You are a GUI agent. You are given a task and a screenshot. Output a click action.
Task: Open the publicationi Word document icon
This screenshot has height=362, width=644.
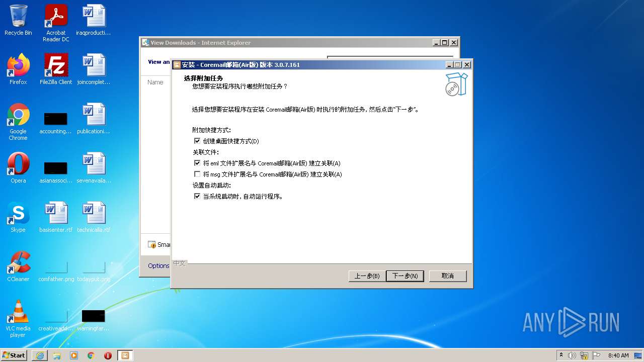tap(94, 119)
